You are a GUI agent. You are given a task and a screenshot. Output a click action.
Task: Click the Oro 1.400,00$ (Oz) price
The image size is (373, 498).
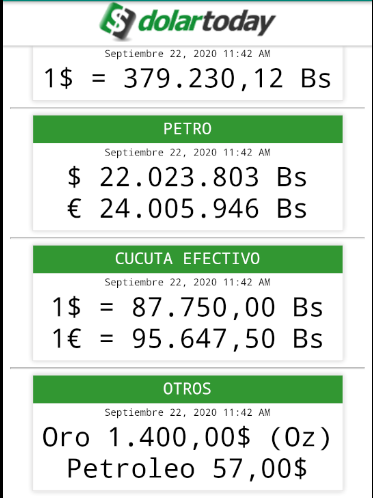(187, 437)
